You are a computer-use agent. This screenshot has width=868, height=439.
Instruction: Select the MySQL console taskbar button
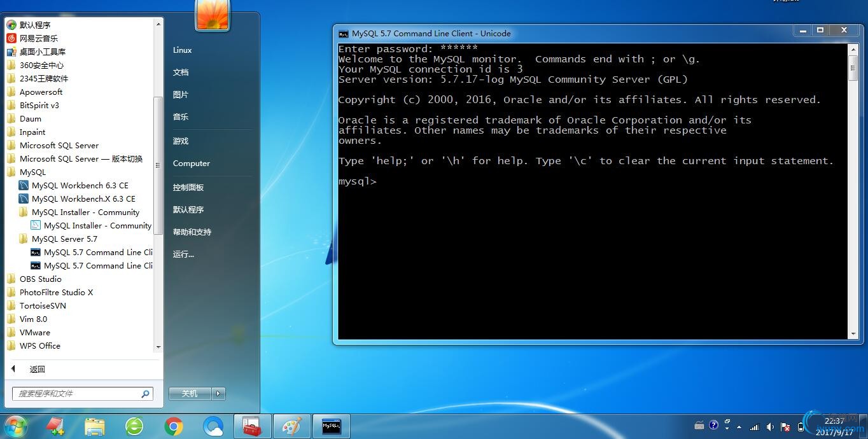click(x=332, y=426)
